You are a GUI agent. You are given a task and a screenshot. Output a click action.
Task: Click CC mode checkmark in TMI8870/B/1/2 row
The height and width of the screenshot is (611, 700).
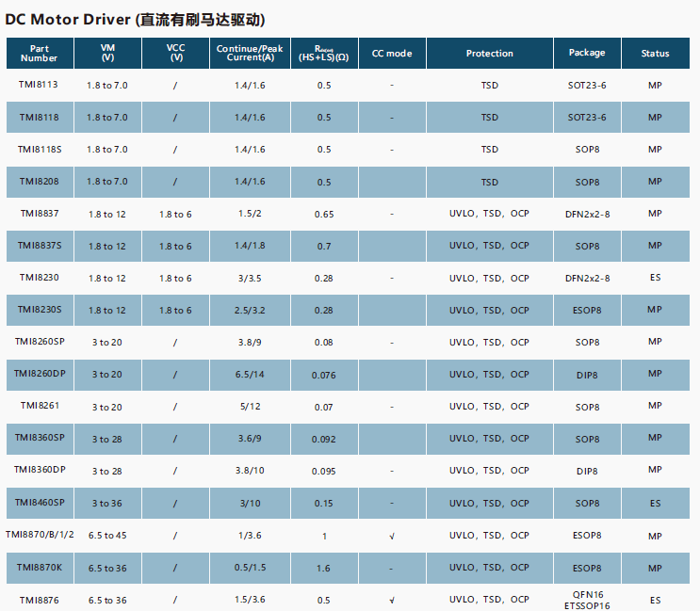click(392, 536)
